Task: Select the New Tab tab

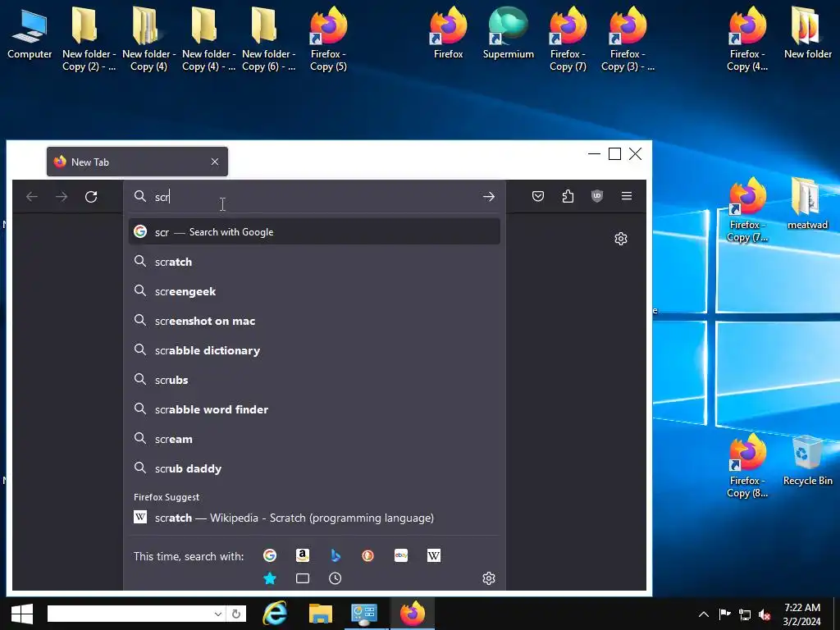Action: (x=137, y=162)
